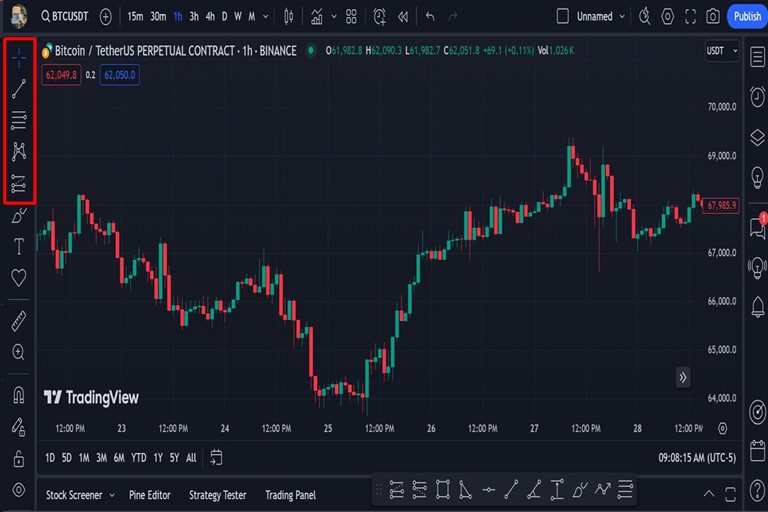Open watchlist panel on right sidebar
Viewport: 768px width, 512px height.
click(757, 56)
